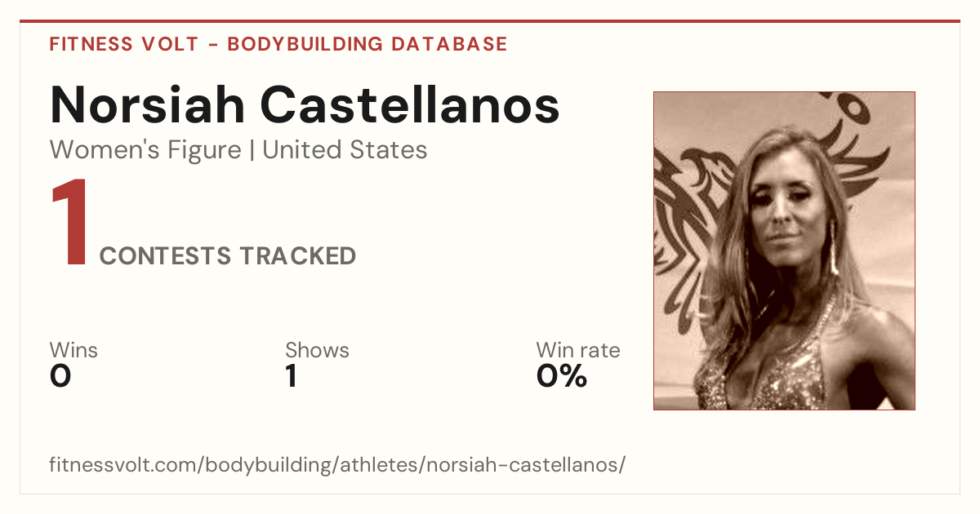
Task: Click the Win rate label
Action: tap(578, 350)
